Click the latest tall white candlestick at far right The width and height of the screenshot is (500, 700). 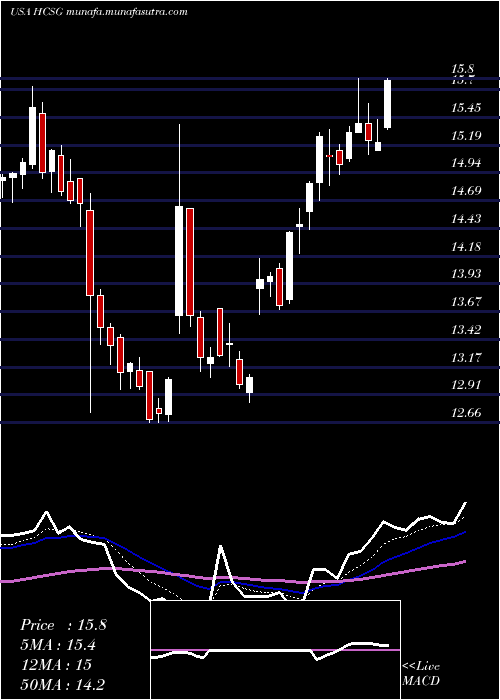[x=388, y=104]
